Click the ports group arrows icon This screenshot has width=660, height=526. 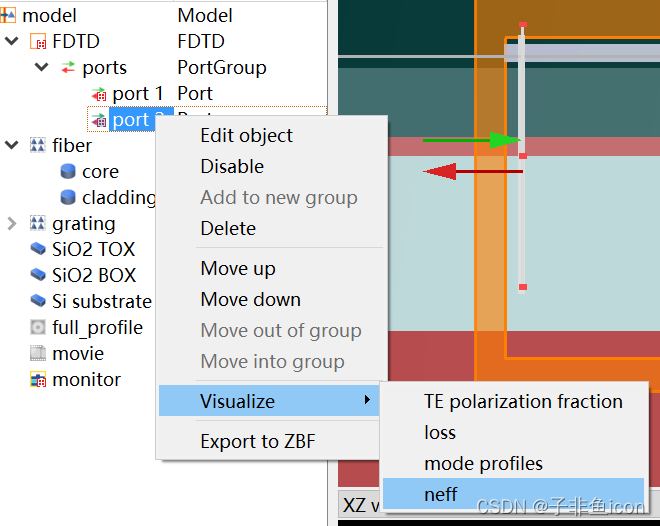[68, 67]
